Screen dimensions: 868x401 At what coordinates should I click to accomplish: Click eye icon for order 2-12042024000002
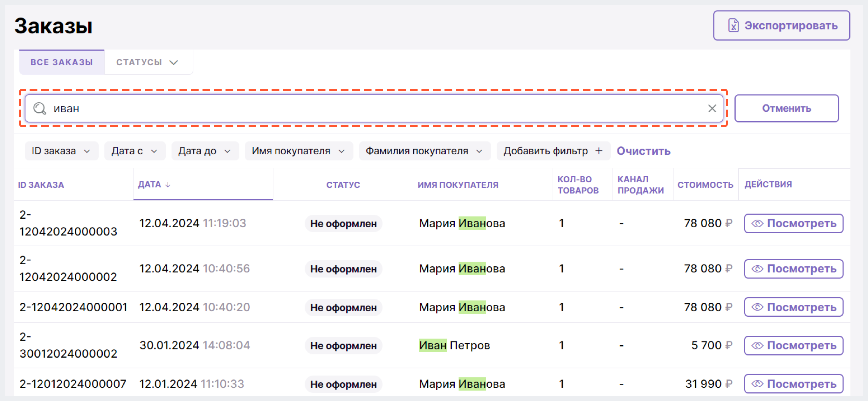(757, 269)
